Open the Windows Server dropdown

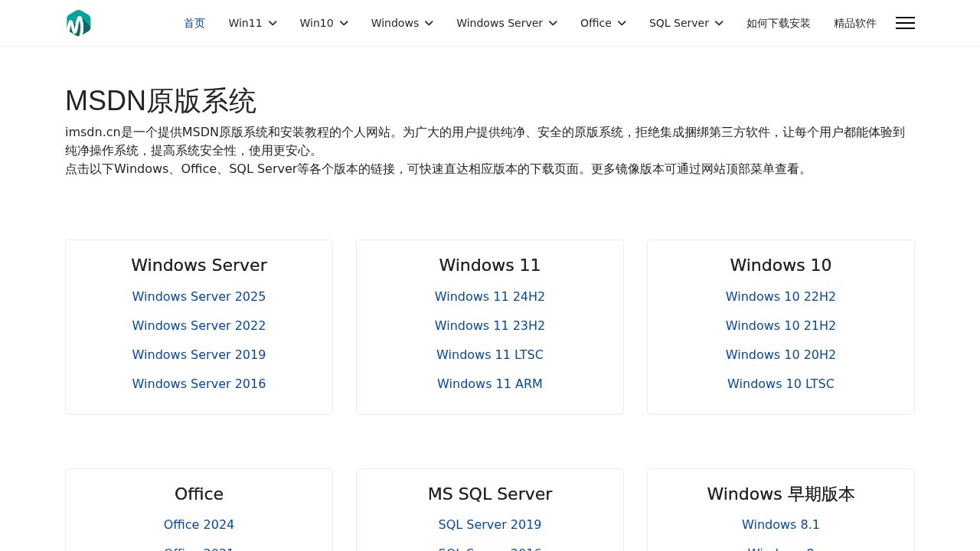pos(506,23)
